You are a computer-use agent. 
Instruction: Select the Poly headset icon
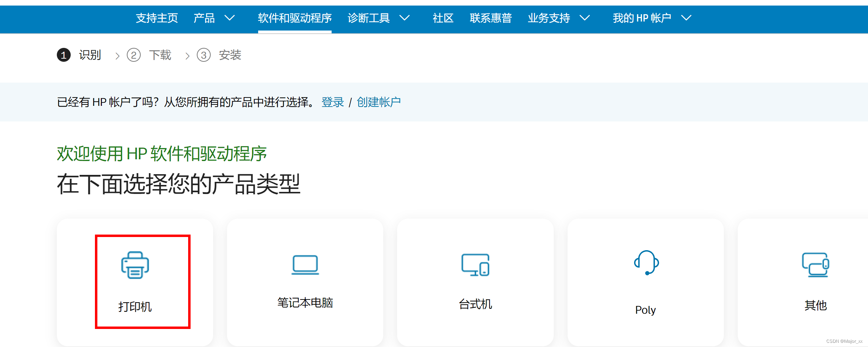(646, 263)
